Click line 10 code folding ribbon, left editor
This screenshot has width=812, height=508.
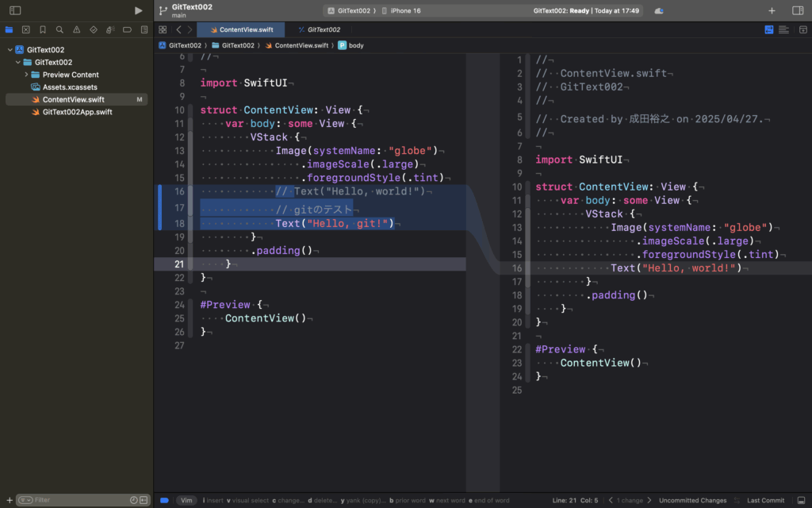[x=190, y=110]
